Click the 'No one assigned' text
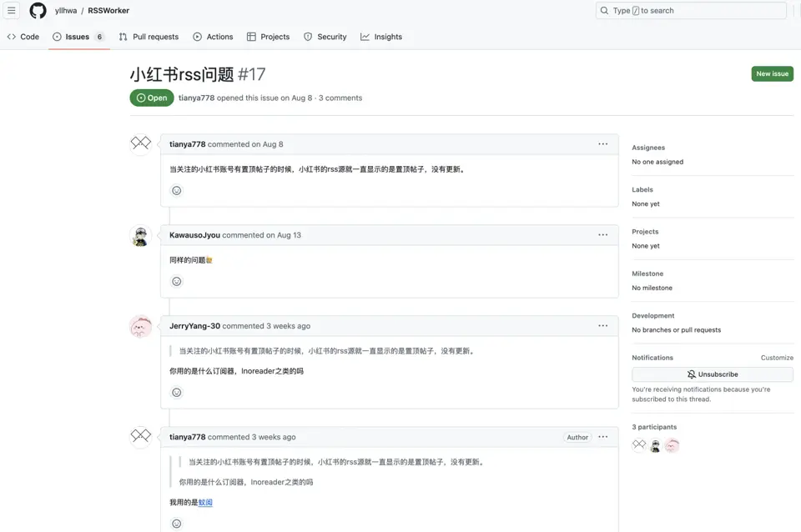The image size is (801, 532). pos(657,162)
